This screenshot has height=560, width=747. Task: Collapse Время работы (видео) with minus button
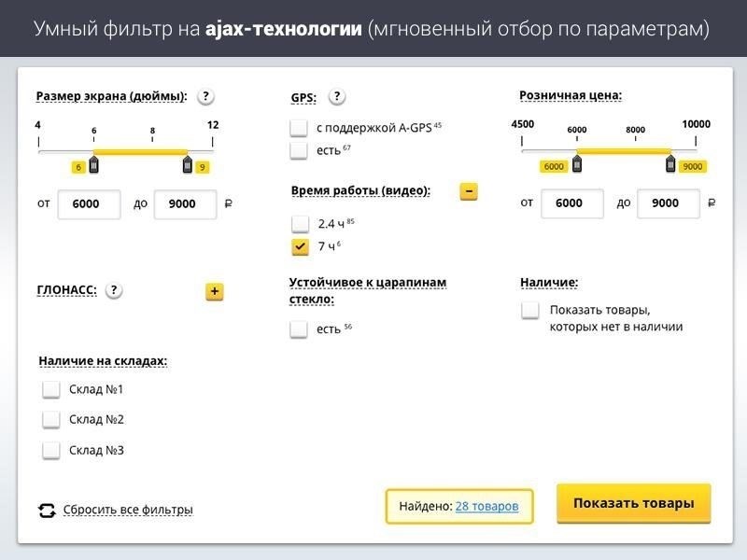[x=469, y=191]
